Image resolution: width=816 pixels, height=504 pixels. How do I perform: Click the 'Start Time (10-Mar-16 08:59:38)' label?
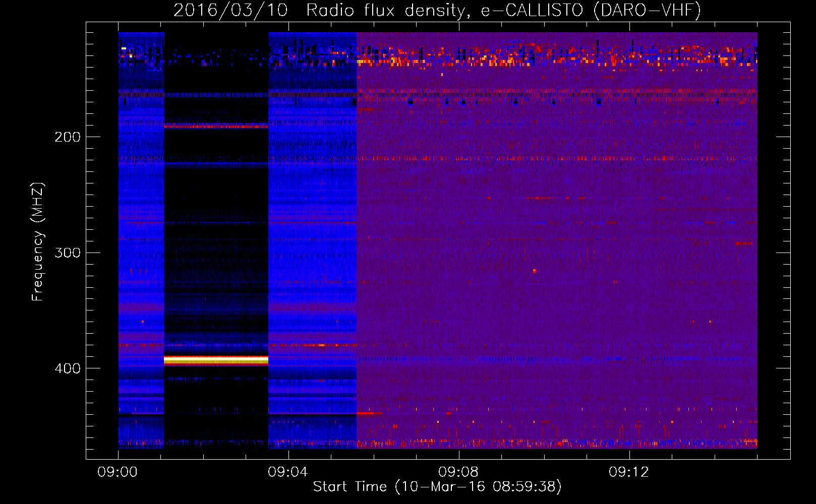click(437, 486)
